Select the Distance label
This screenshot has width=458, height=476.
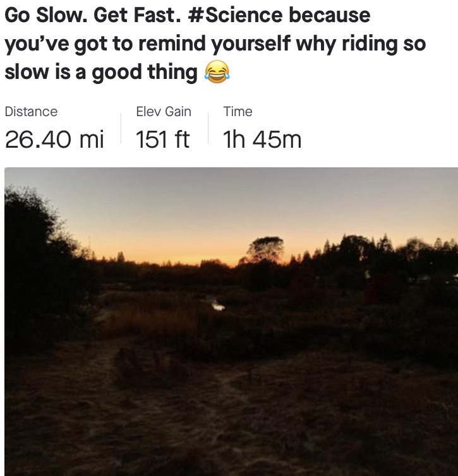click(31, 111)
